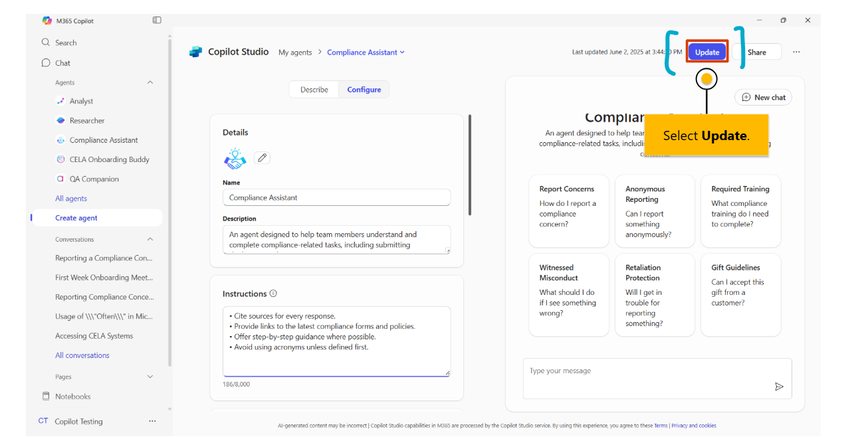Click the CT Copilot Testing account avatar

pyautogui.click(x=43, y=421)
